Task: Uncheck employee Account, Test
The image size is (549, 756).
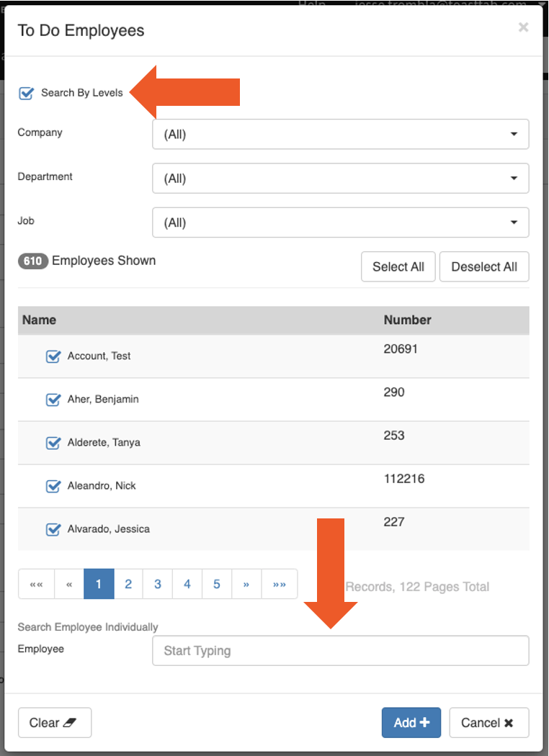Action: click(x=53, y=356)
